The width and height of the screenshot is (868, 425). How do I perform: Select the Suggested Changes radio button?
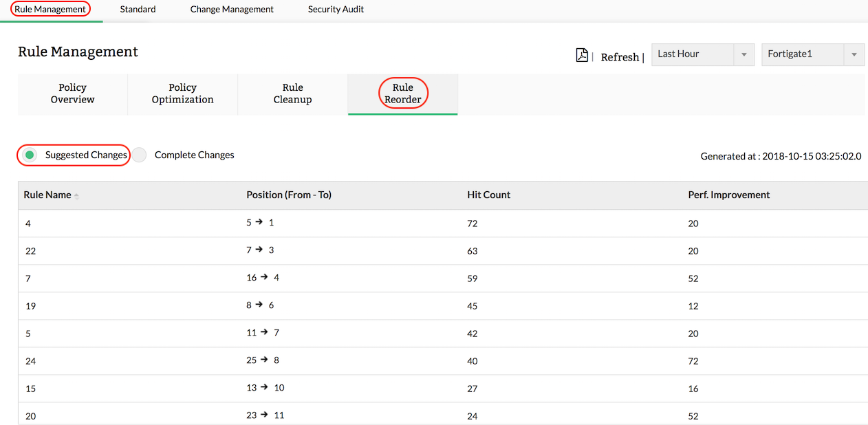tap(29, 155)
